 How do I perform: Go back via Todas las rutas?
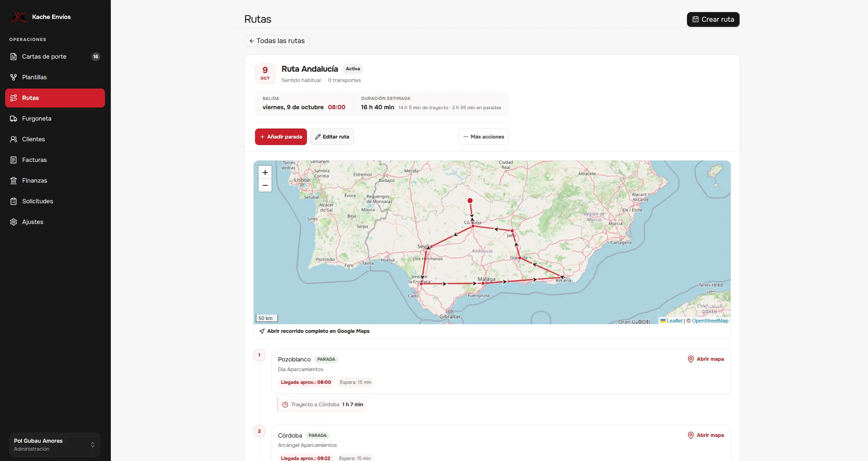coord(277,41)
